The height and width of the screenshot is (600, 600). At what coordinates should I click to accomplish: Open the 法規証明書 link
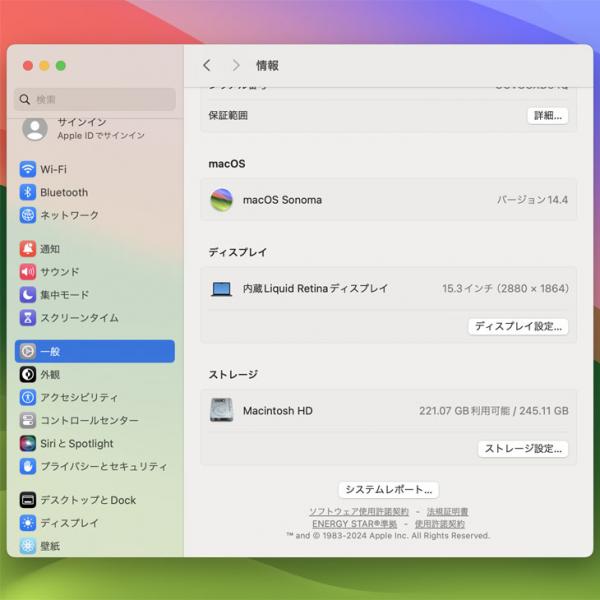tap(447, 512)
